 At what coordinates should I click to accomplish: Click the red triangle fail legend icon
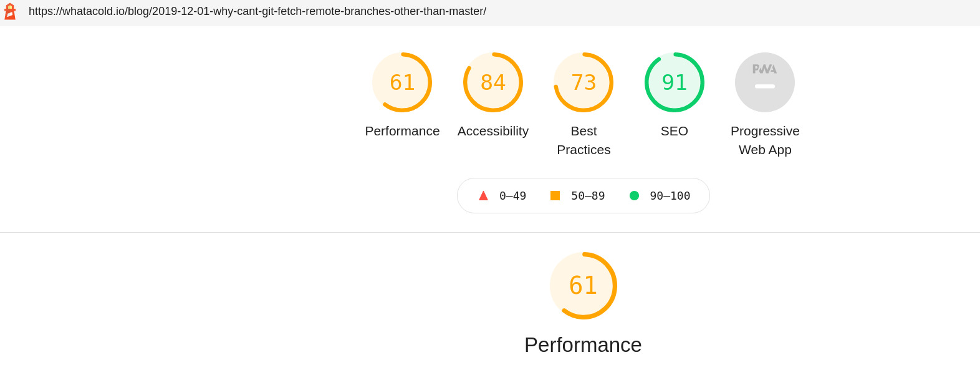(483, 196)
